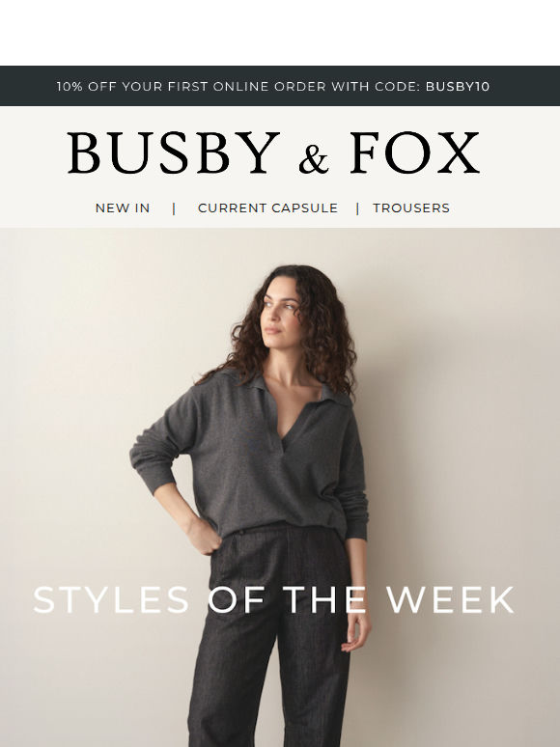The width and height of the screenshot is (560, 747).
Task: Click the word STYLES in the headline
Action: [111, 599]
